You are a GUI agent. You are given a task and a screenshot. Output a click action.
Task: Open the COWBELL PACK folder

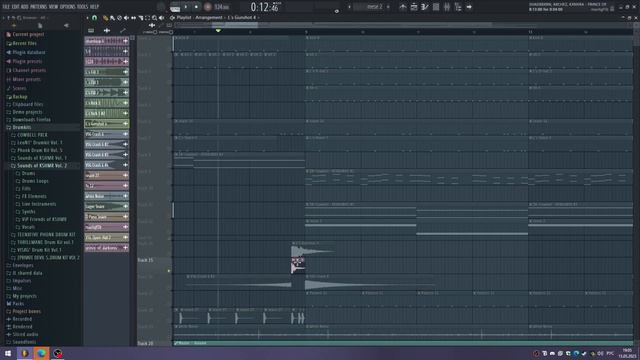(x=32, y=135)
